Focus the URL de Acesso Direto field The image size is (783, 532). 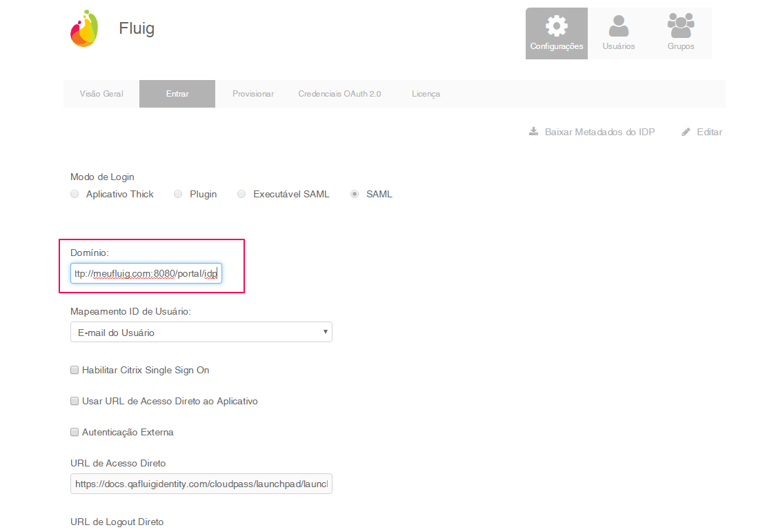coord(201,484)
